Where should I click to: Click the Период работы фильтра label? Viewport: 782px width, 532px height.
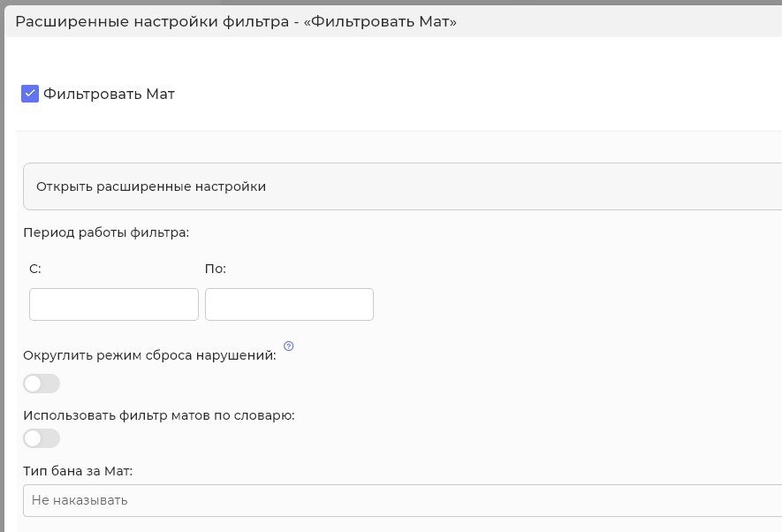coord(106,232)
